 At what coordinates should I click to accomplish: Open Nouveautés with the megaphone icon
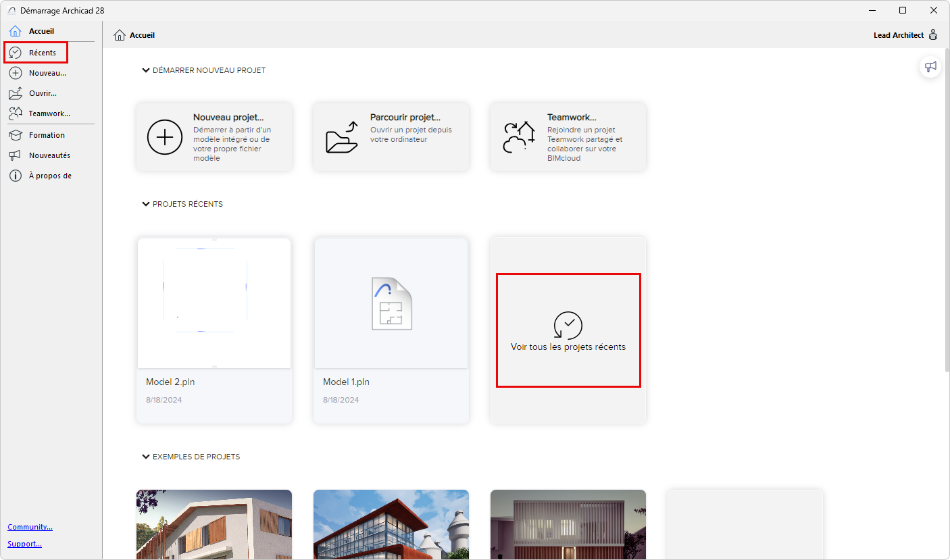tap(15, 155)
